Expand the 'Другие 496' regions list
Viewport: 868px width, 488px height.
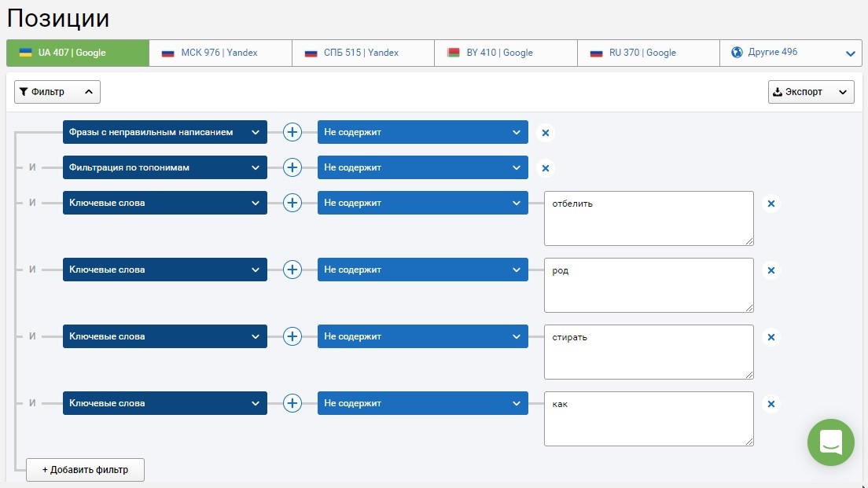tap(791, 53)
